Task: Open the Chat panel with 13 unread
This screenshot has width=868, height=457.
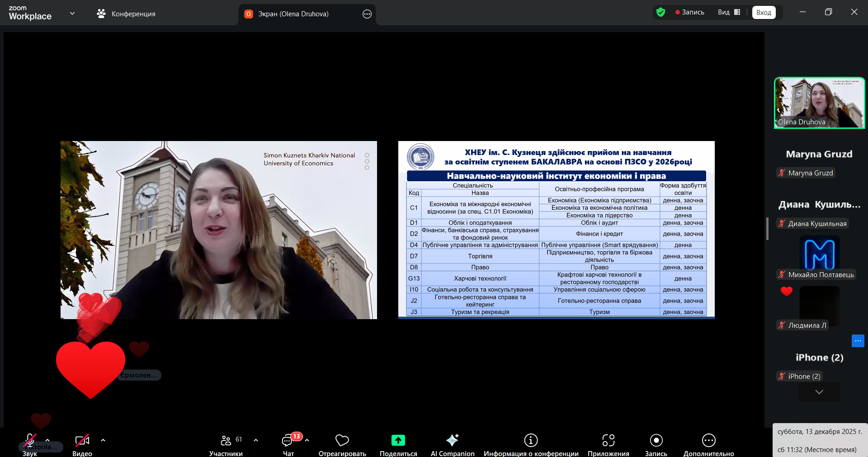Action: [288, 440]
